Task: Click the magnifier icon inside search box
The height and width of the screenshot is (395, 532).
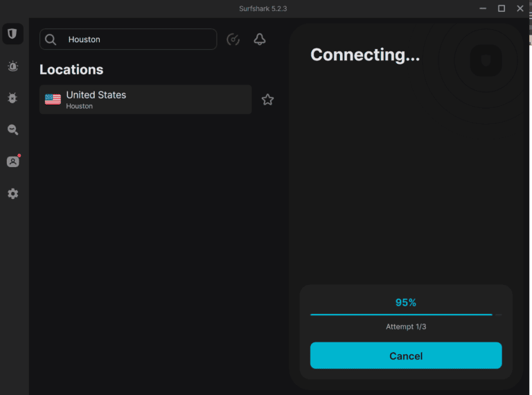Action: click(x=51, y=39)
